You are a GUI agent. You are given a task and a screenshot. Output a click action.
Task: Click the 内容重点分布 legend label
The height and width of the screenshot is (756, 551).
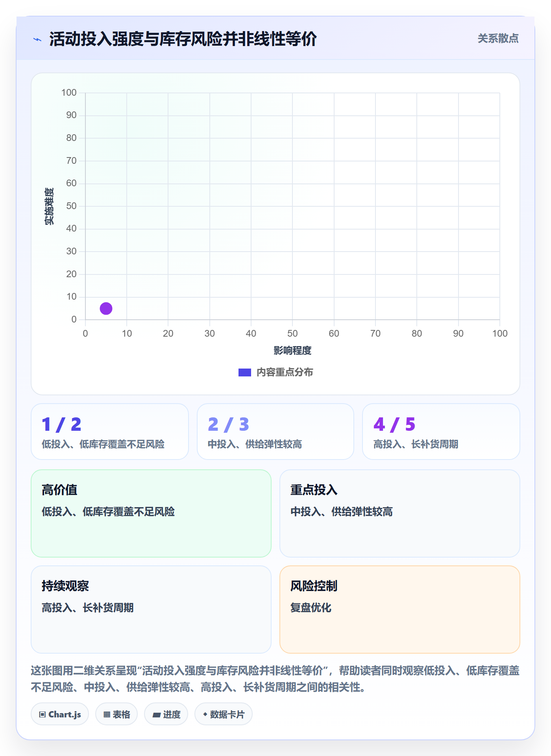tap(285, 372)
